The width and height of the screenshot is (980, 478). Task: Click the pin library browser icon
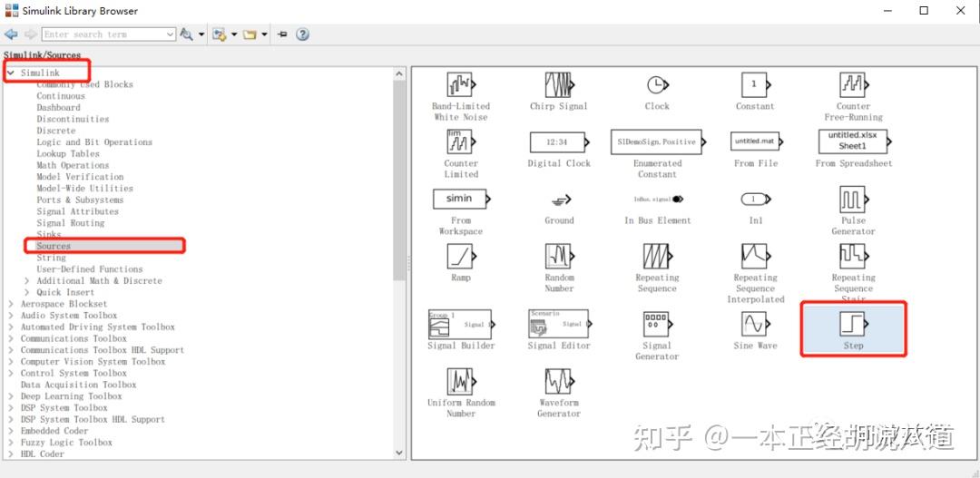point(282,34)
